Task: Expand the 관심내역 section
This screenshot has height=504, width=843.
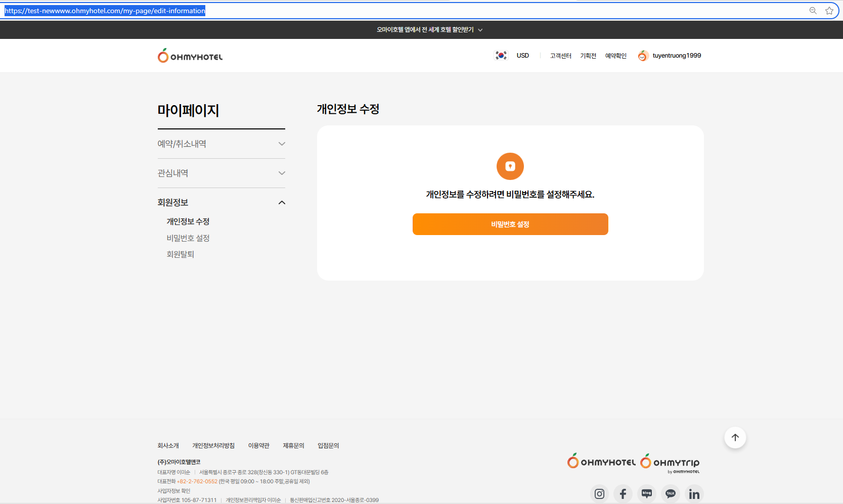Action: tap(221, 173)
